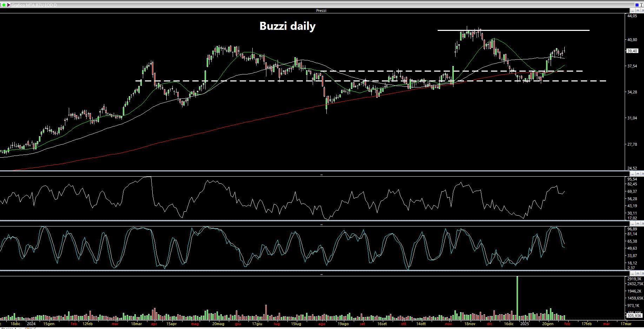This screenshot has width=644, height=329.
Task: Click the 17mar date marker
Action: 626,324
